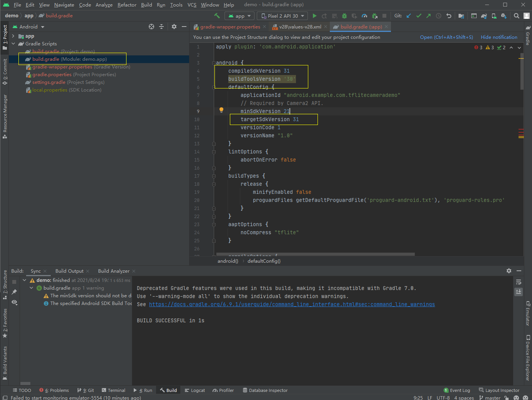Screen dimensions: 532x400
Task: Click the locate target icon in Project panel
Action: (x=151, y=27)
